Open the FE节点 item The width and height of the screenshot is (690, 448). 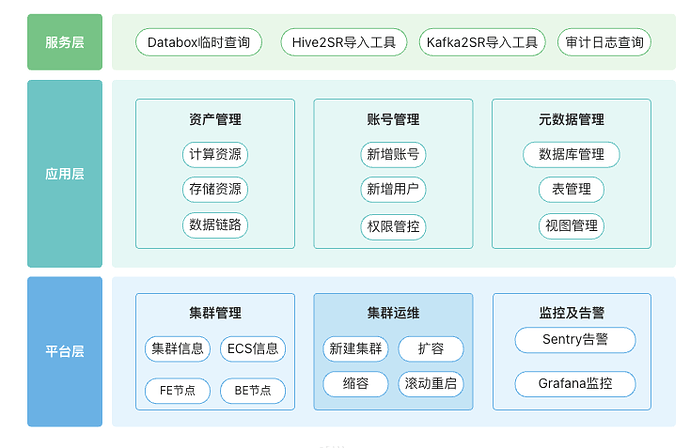tap(177, 390)
